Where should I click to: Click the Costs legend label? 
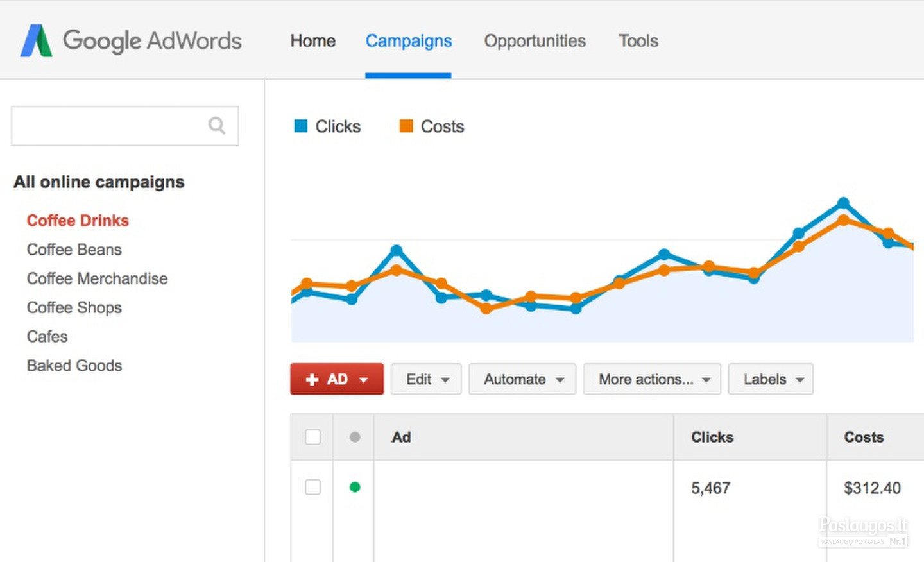tap(443, 126)
